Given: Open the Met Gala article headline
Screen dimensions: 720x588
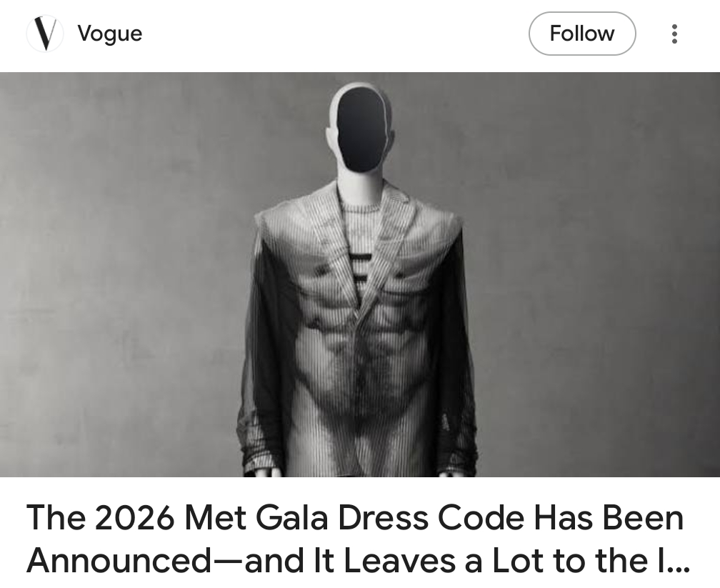Looking at the screenshot, I should pyautogui.click(x=358, y=539).
